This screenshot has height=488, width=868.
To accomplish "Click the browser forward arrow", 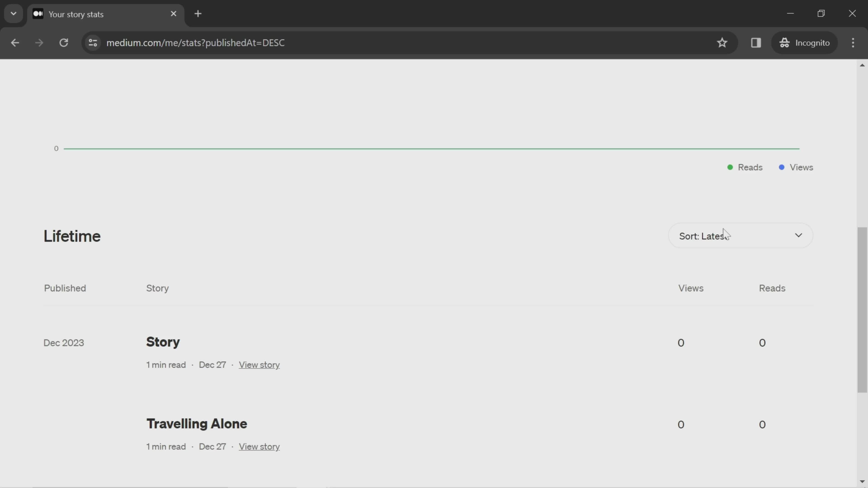I will (39, 43).
